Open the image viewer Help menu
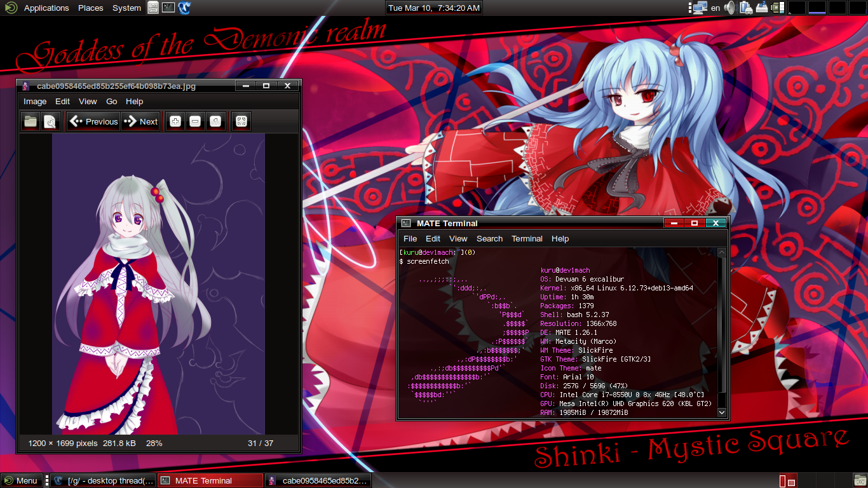The image size is (868, 488). tap(135, 101)
